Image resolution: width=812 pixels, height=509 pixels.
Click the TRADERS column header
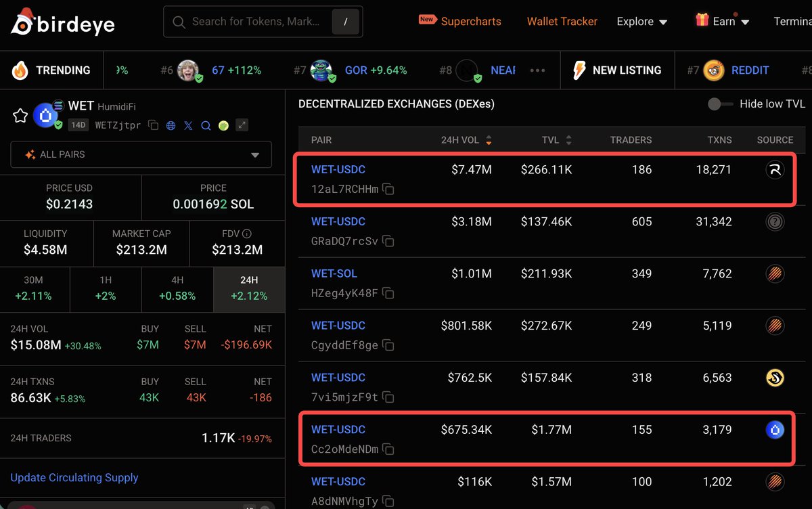631,140
